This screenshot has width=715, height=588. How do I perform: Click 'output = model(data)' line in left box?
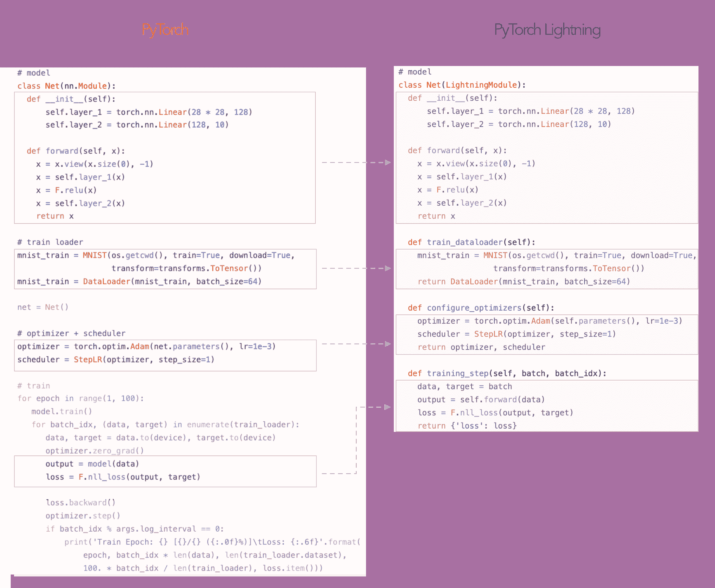point(92,464)
